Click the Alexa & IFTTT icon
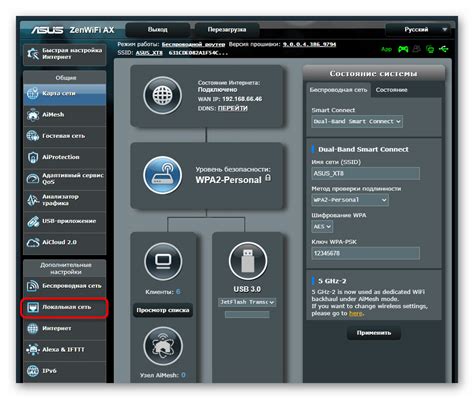This screenshot has width=474, height=399. click(x=33, y=350)
